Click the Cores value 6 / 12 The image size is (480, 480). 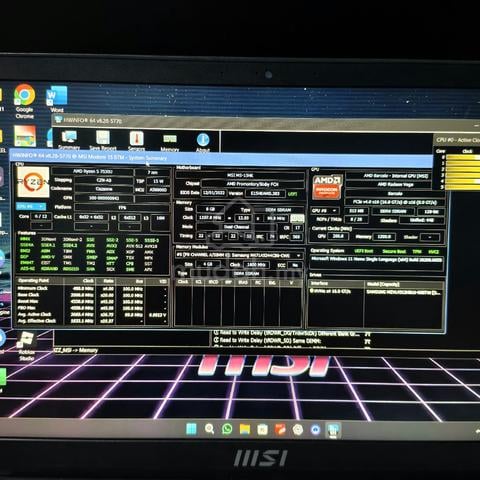pyautogui.click(x=41, y=216)
